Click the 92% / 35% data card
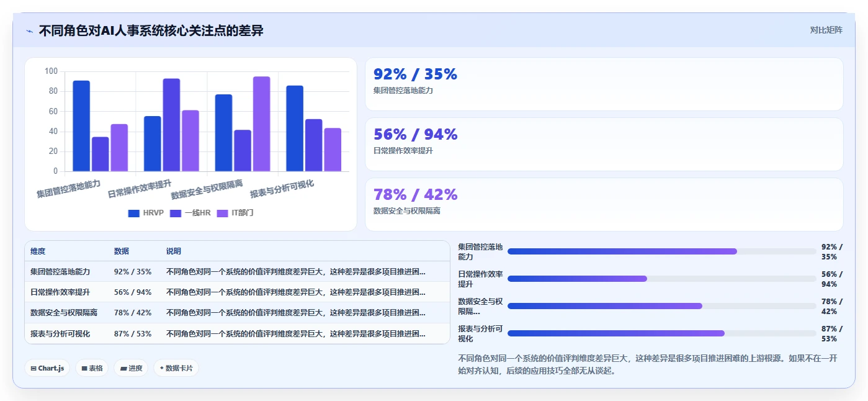The height and width of the screenshot is (401, 868). pyautogui.click(x=604, y=84)
